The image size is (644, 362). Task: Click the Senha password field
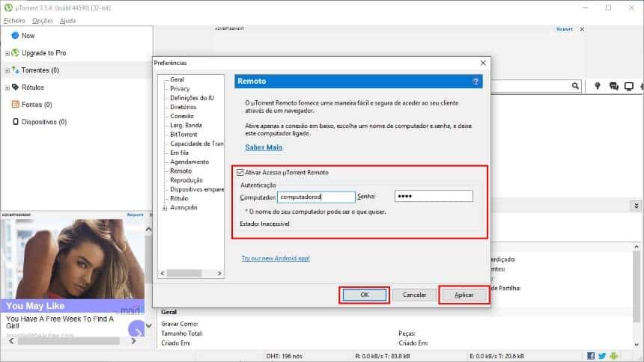coord(434,196)
